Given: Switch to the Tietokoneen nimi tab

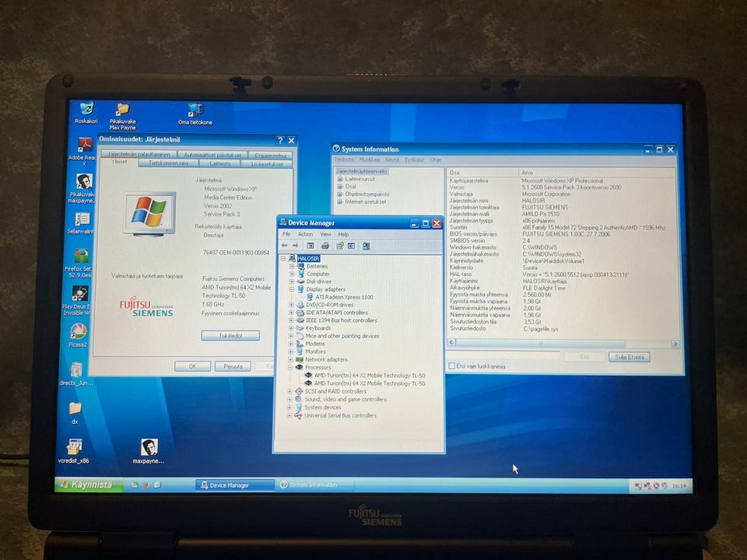Looking at the screenshot, I should pyautogui.click(x=169, y=163).
